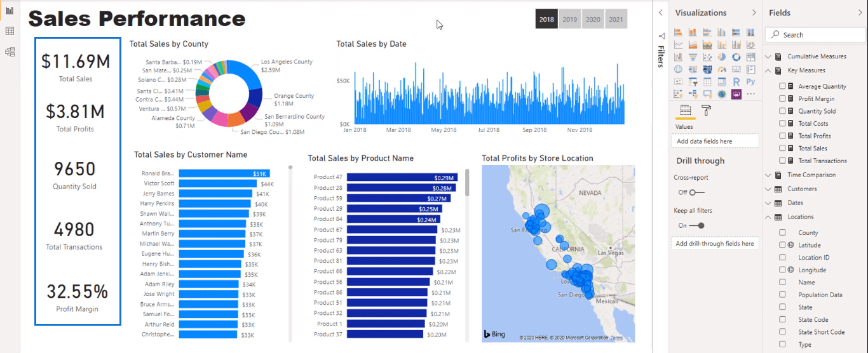Viewport: 868px width, 353px height.
Task: Expand the Dates table
Action: [768, 203]
